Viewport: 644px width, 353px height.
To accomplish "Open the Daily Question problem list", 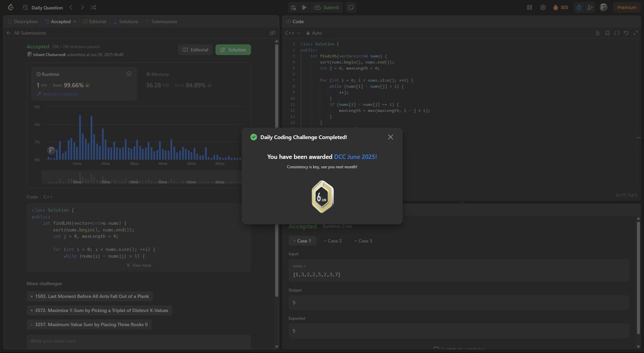I will click(x=43, y=8).
